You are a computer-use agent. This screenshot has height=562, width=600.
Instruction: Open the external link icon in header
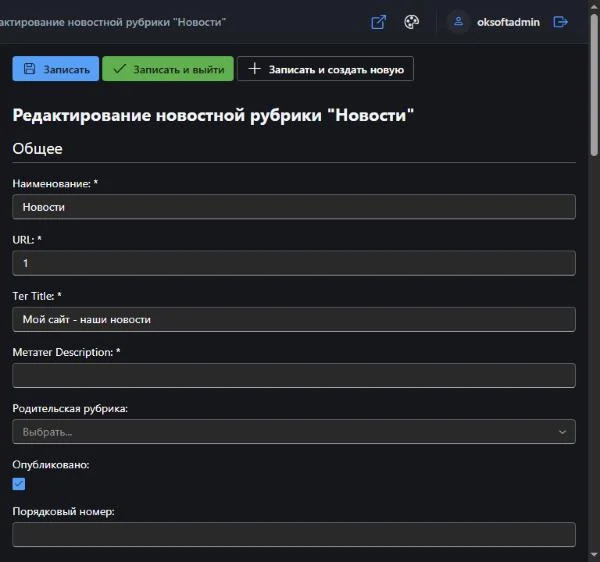pyautogui.click(x=378, y=22)
